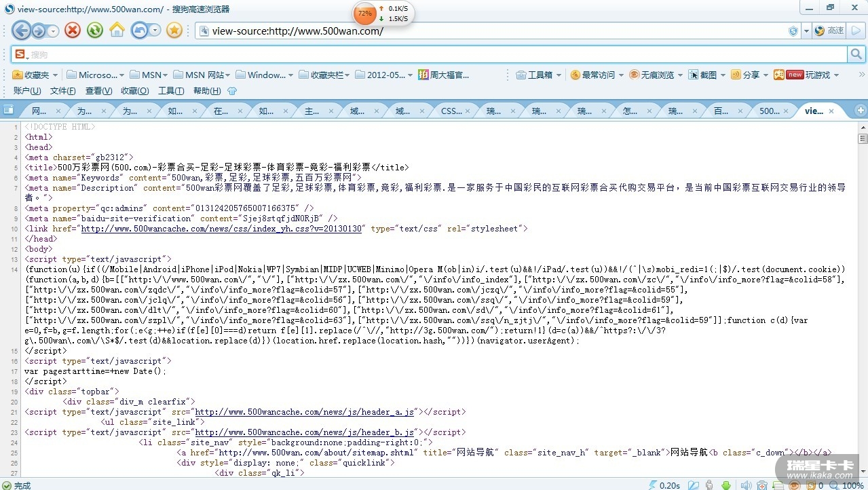The height and width of the screenshot is (490, 868).
Task: Close the 网... tab
Action: tap(58, 111)
